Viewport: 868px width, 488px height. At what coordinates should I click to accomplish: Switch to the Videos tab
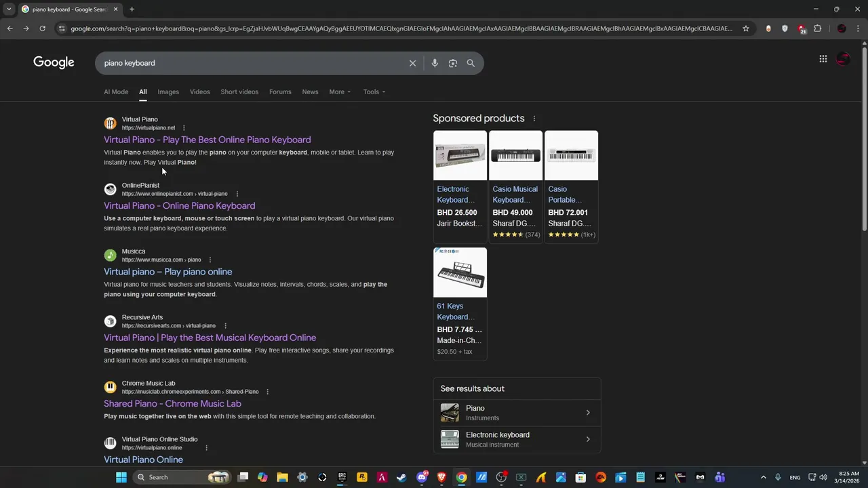tap(199, 91)
